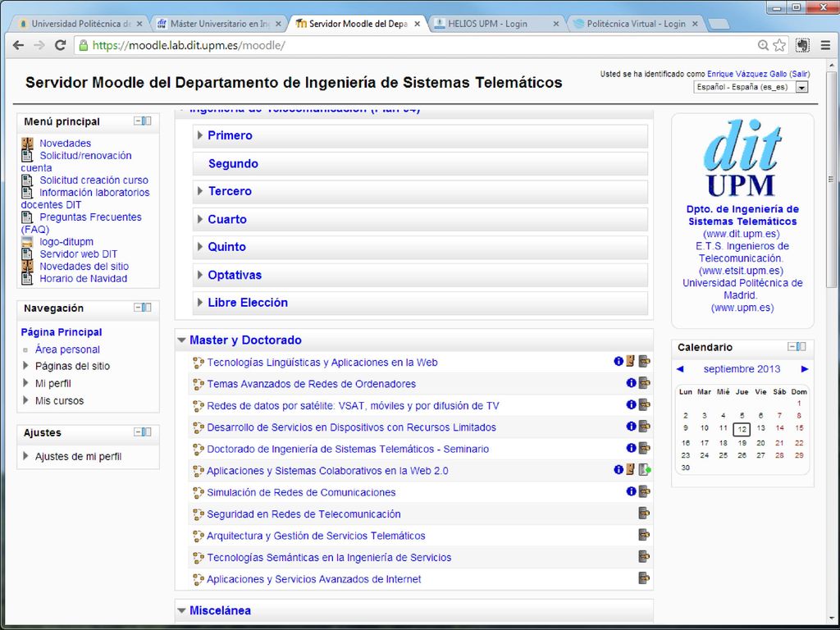Expand Páginas del sitio in navigation
Screen dimensions: 840x630
tap(25, 366)
